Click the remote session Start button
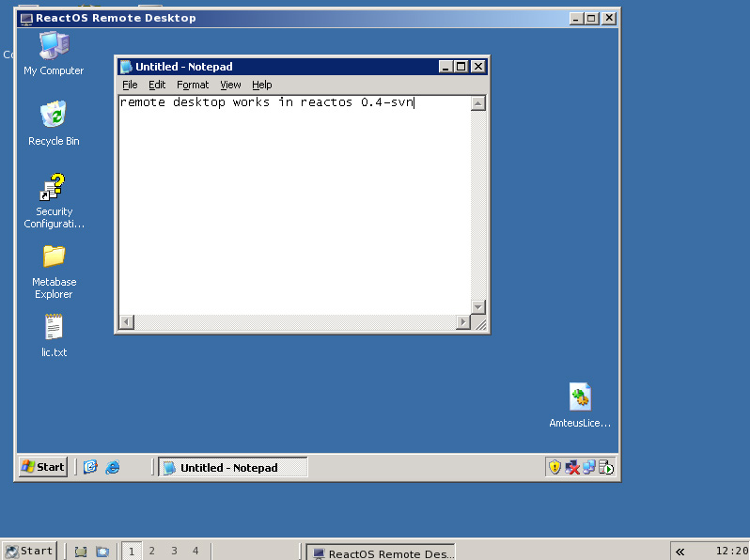The width and height of the screenshot is (750, 560). point(43,467)
